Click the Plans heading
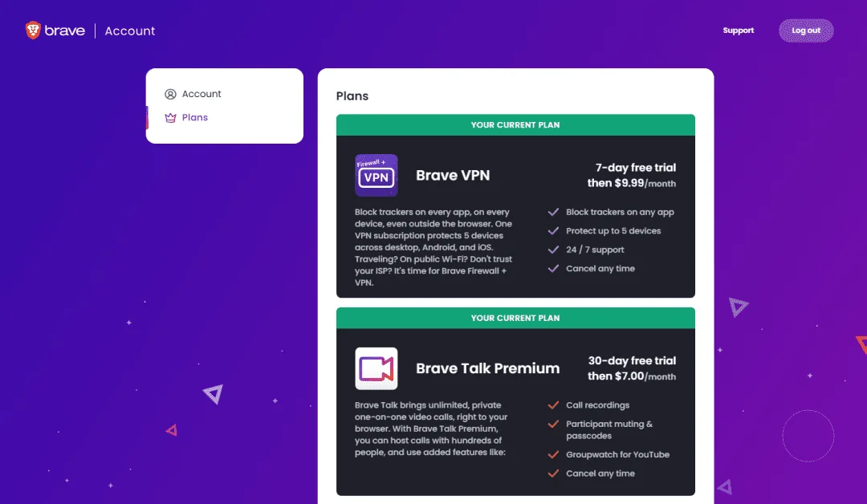This screenshot has height=504, width=867. point(352,96)
